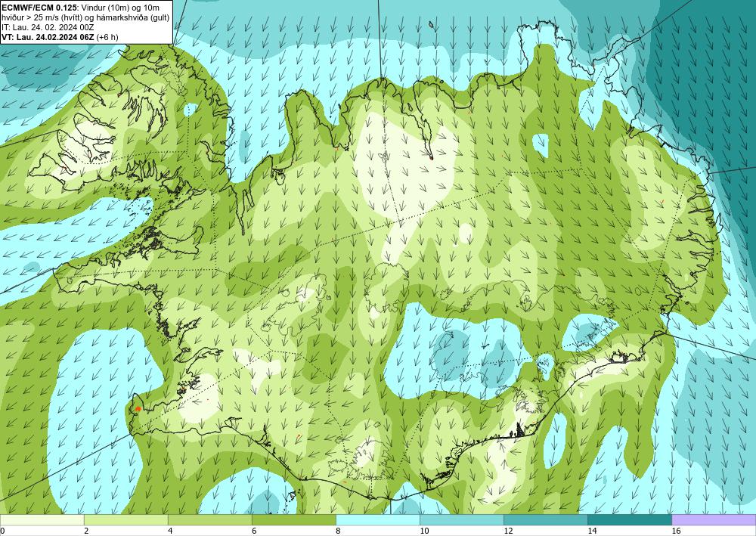Screen dimensions: 756x536
Task: Click the purple legend swatch above 16 m/s
Action: [714, 520]
